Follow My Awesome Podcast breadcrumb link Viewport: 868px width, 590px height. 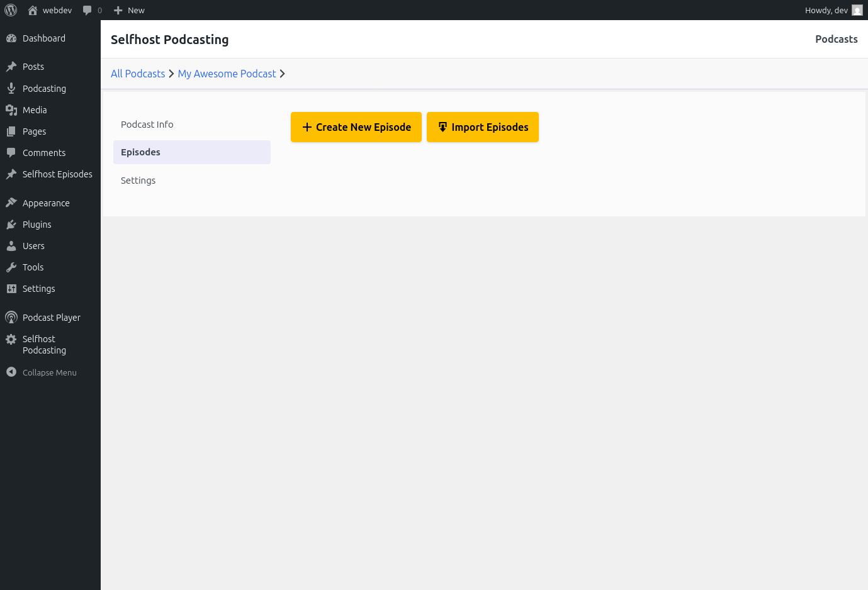pyautogui.click(x=227, y=74)
